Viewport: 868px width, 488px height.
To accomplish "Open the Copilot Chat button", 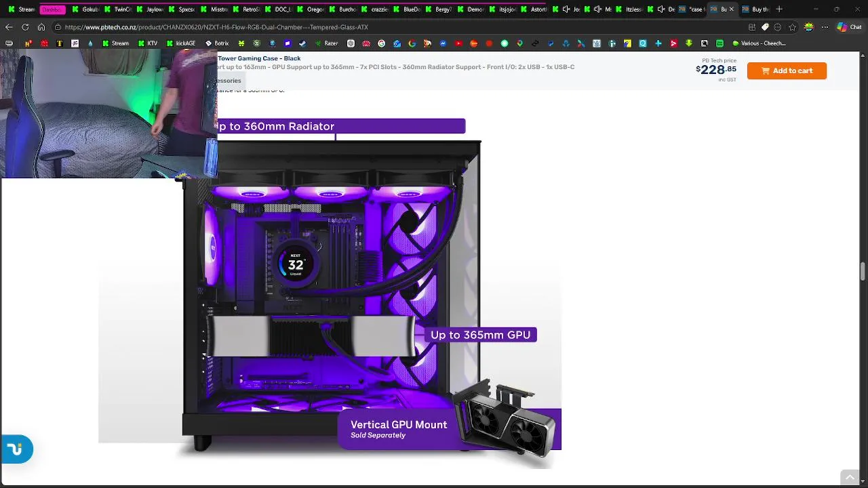I will (x=850, y=27).
